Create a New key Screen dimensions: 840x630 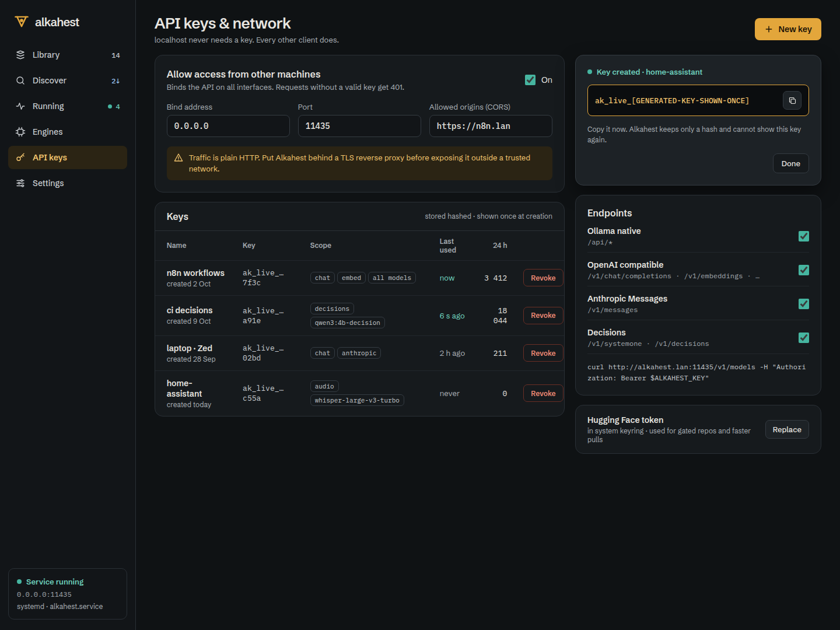pyautogui.click(x=788, y=29)
